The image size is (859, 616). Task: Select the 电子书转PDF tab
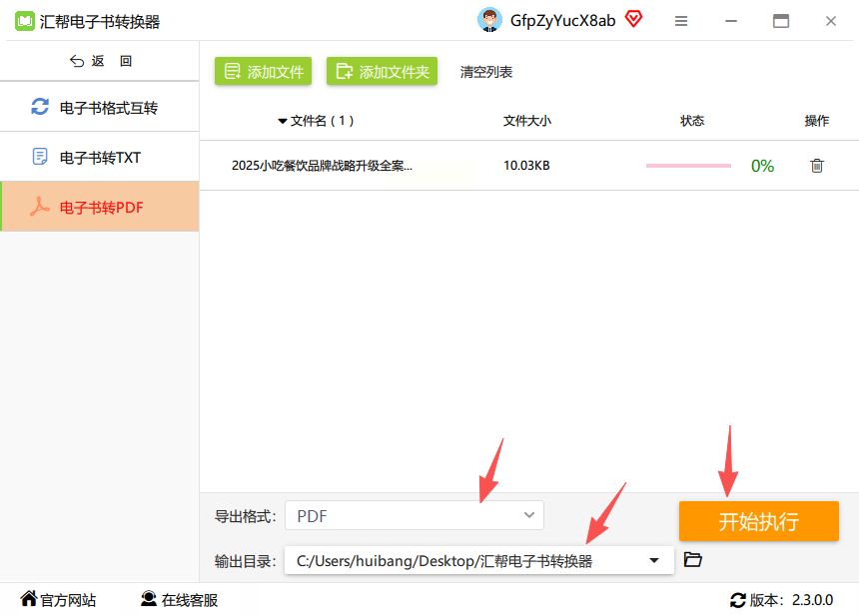click(100, 207)
